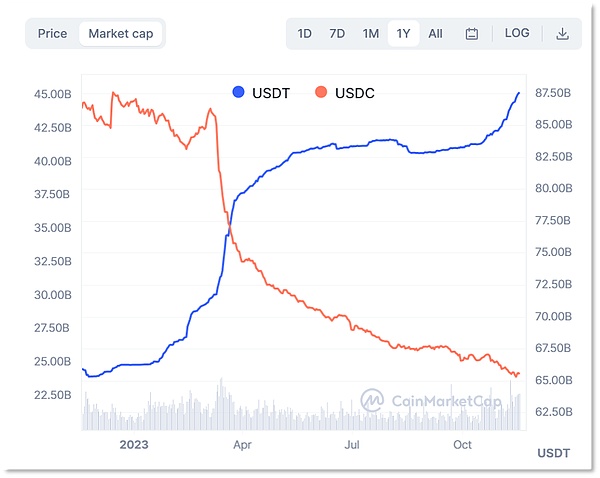Click the 2023 label on time axis
This screenshot has width=600, height=478.
pos(133,443)
